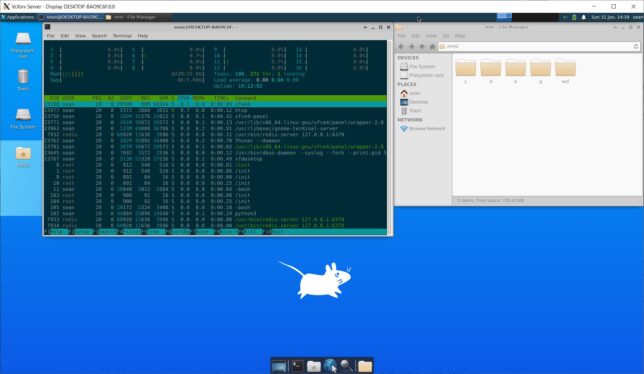Open the Trash icon on the desktop

[x=23, y=80]
